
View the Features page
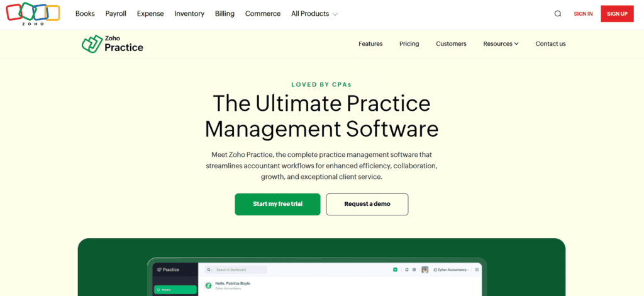coord(370,43)
